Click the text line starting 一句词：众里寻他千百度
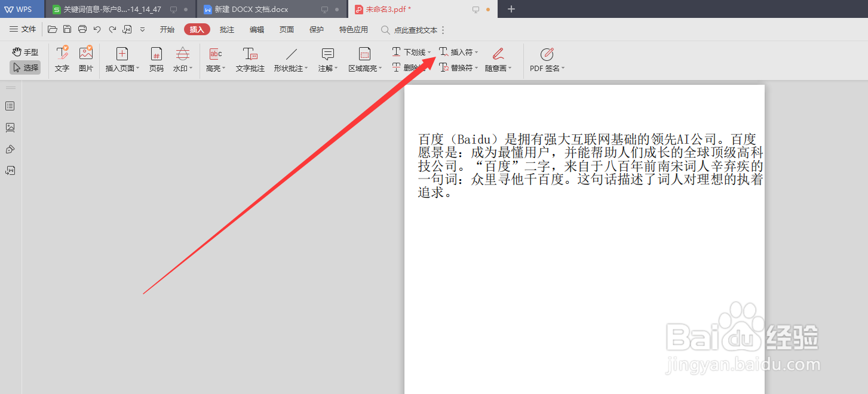This screenshot has width=868, height=394. (591, 178)
